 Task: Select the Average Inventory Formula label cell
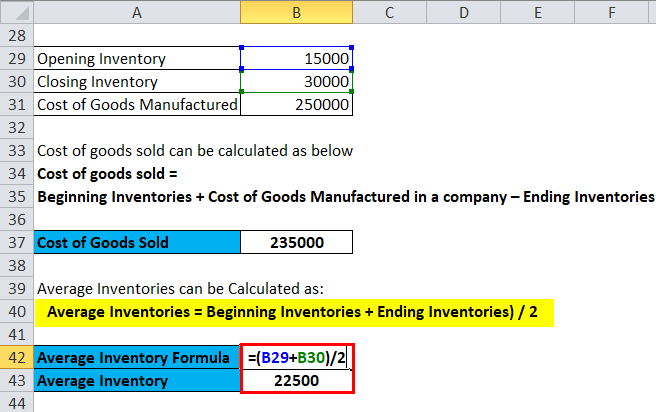(136, 357)
